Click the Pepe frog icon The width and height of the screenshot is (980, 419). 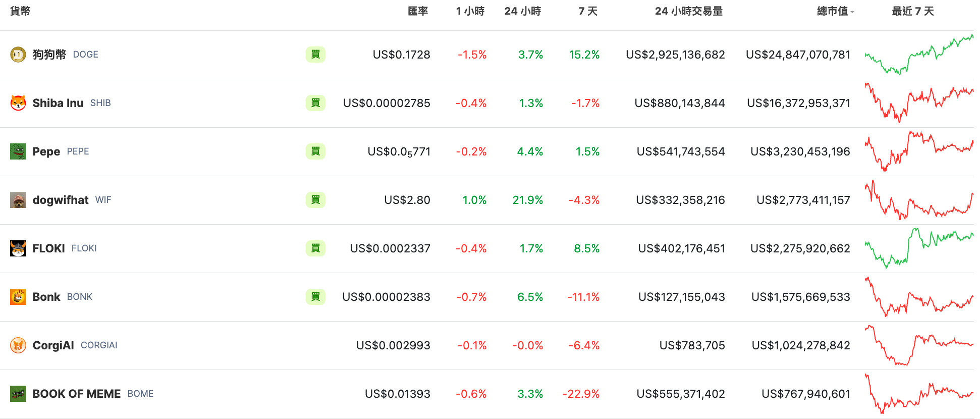coord(18,151)
